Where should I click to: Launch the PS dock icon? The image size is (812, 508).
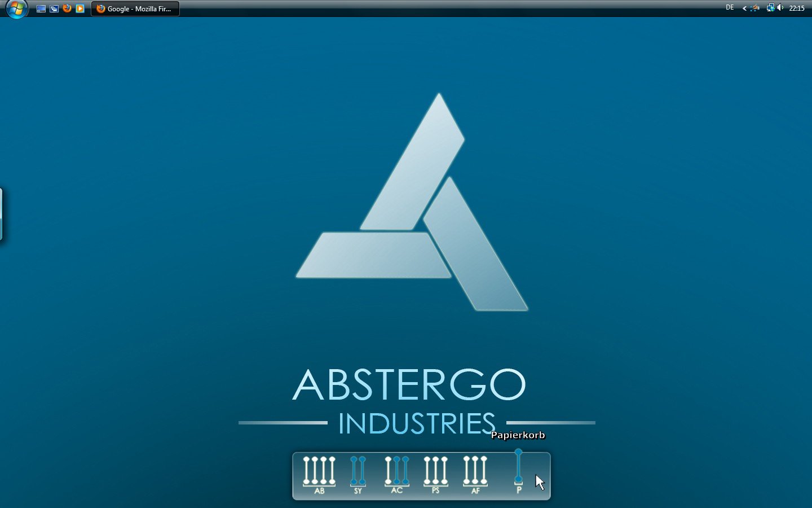coord(435,475)
